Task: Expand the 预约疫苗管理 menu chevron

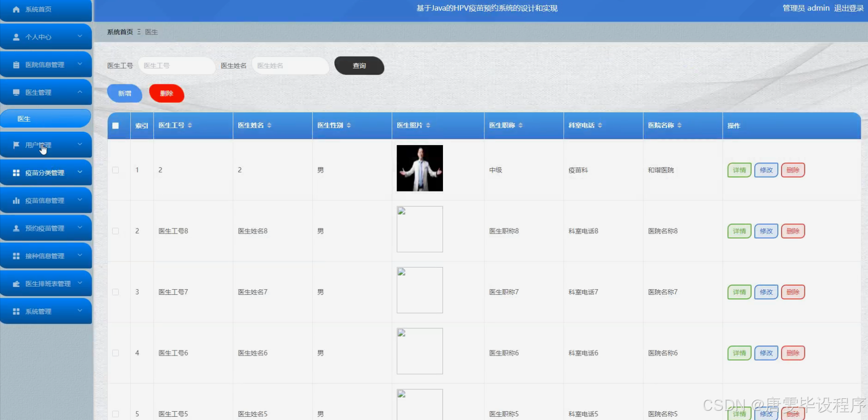Action: tap(80, 227)
